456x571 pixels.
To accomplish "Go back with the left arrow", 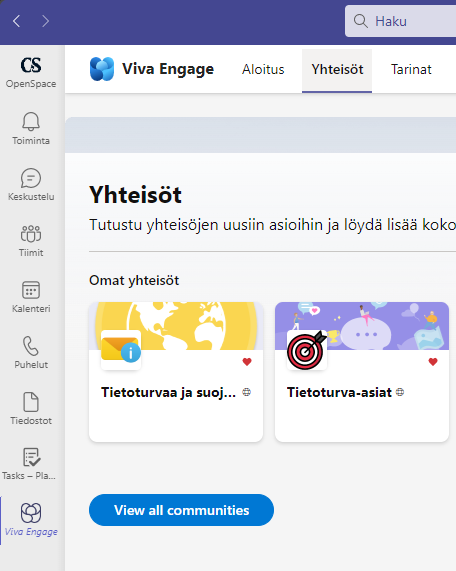I will [x=17, y=21].
